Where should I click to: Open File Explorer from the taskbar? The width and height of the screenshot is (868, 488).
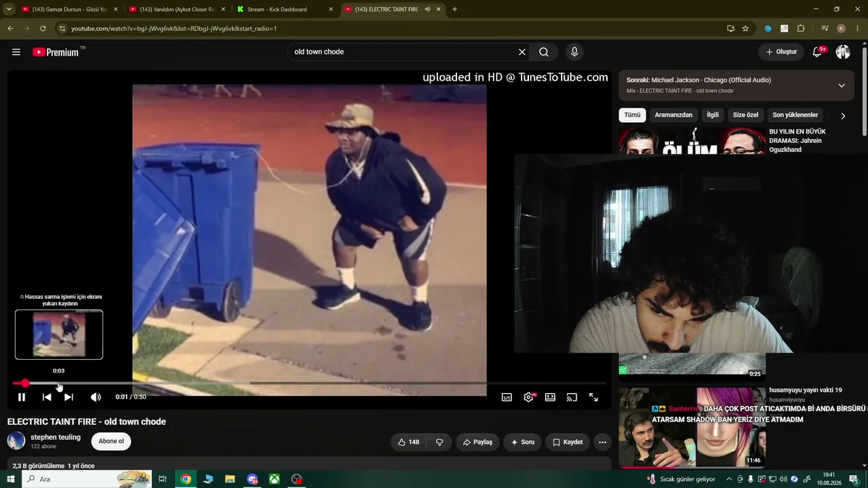click(230, 479)
